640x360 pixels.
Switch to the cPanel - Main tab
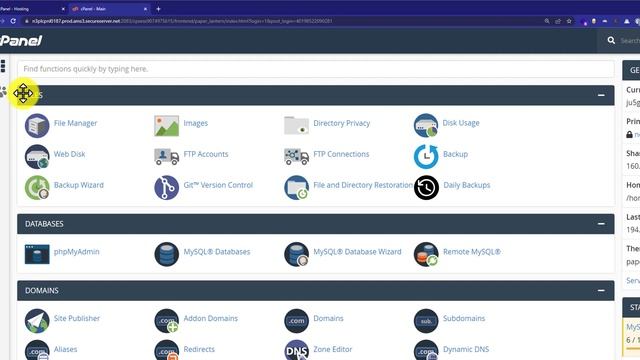pyautogui.click(x=109, y=9)
